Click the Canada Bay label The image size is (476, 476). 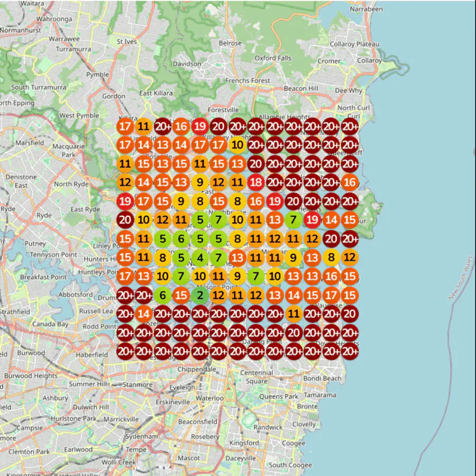point(50,324)
